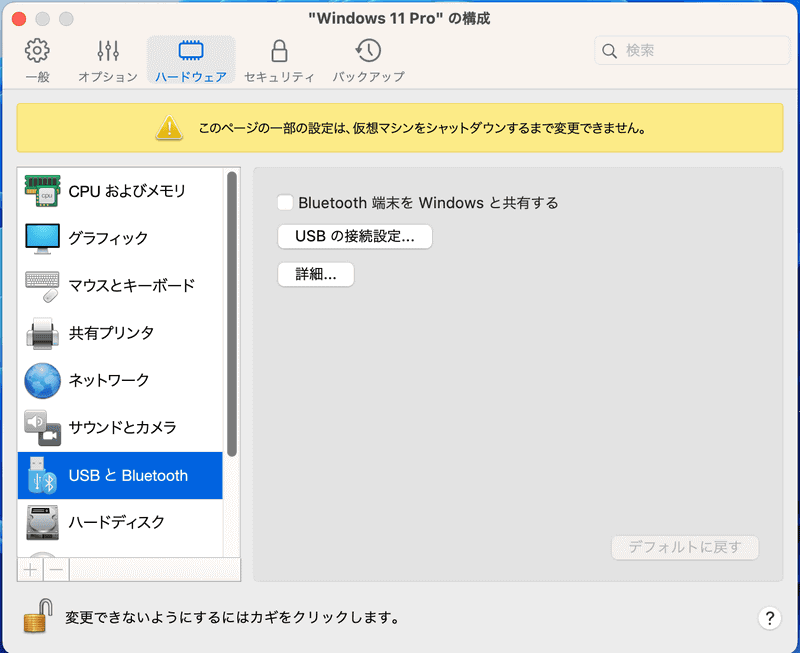Choose 共有プリンタ in the sidebar
Image resolution: width=800 pixels, height=653 pixels.
(x=120, y=333)
